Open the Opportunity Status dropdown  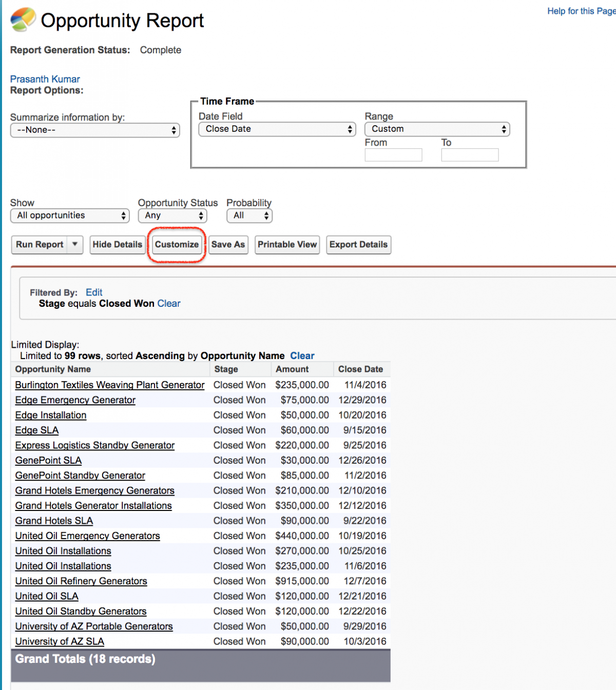[172, 215]
